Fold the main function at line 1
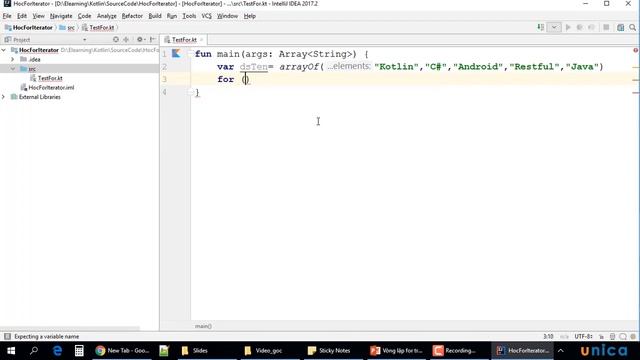The width and height of the screenshot is (640, 360). pos(191,53)
